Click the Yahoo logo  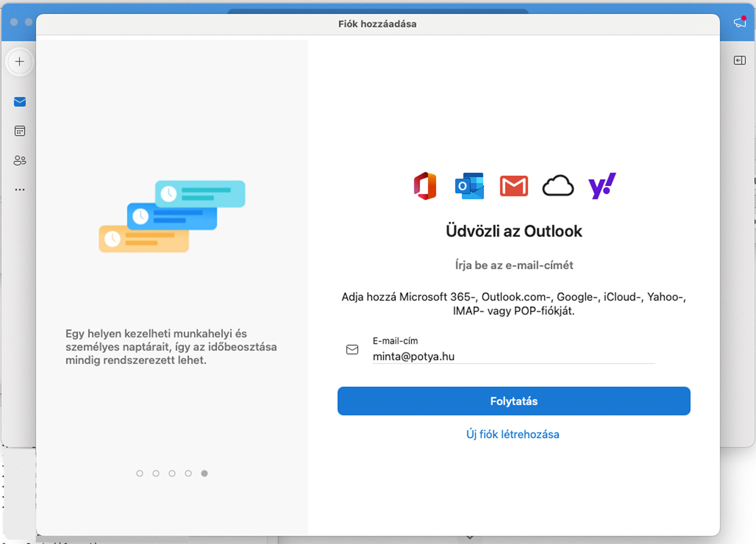coord(602,186)
